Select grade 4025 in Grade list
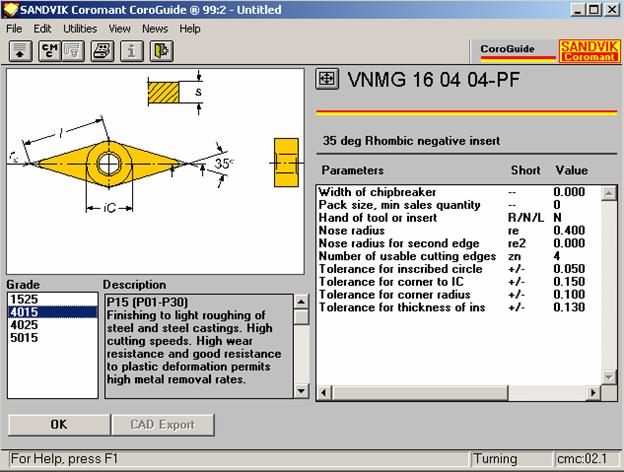The image size is (624, 472). 53,325
